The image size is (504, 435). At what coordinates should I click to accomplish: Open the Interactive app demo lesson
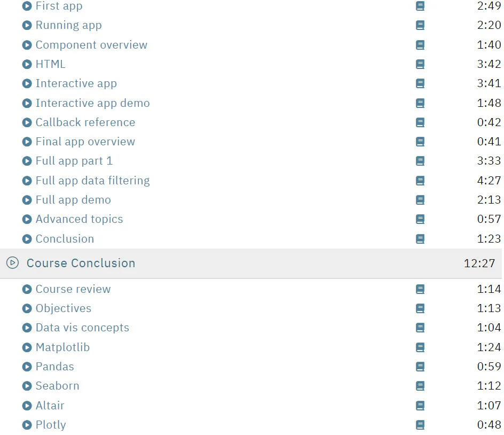pyautogui.click(x=92, y=103)
